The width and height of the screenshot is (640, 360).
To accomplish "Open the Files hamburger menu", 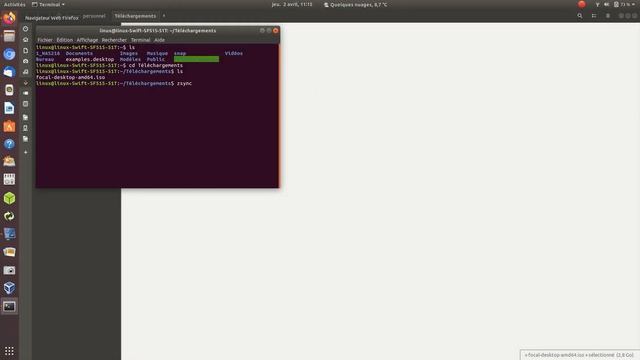I will [608, 16].
